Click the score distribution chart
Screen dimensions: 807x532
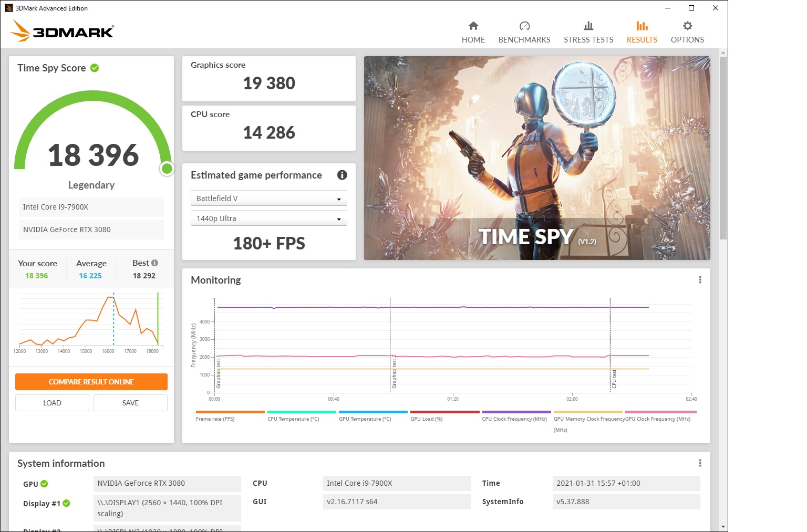pyautogui.click(x=90, y=322)
